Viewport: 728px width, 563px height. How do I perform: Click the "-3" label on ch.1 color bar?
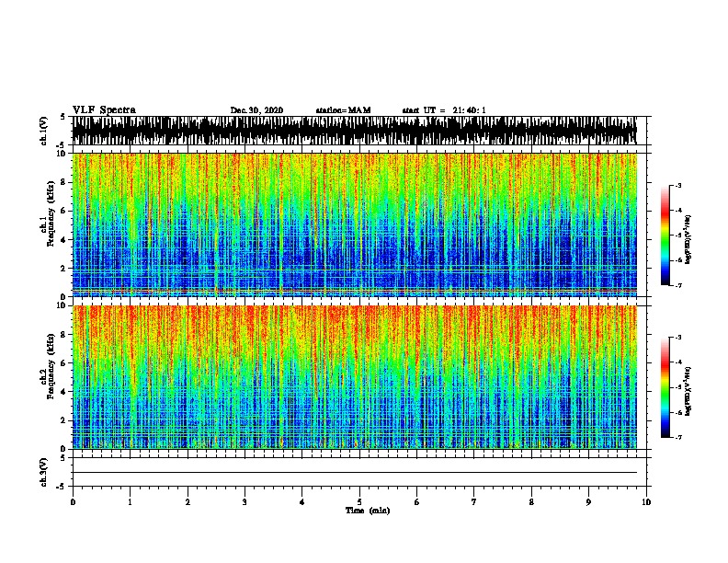tap(678, 185)
